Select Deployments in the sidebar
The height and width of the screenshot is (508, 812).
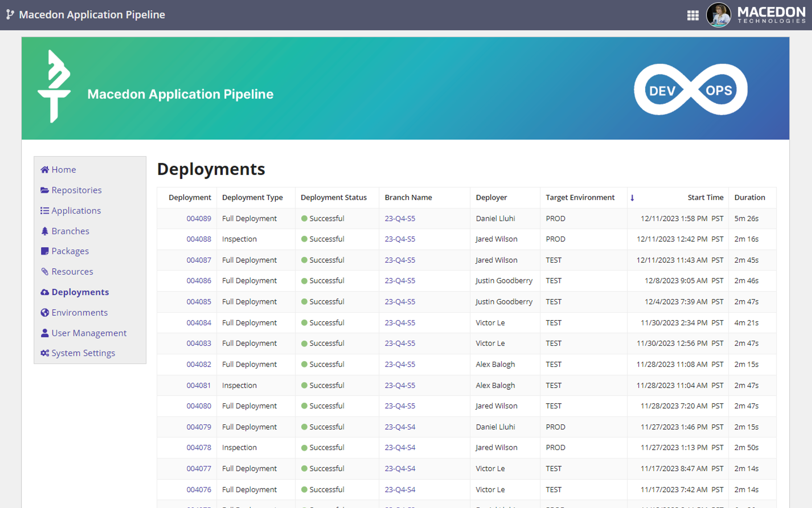pos(80,292)
